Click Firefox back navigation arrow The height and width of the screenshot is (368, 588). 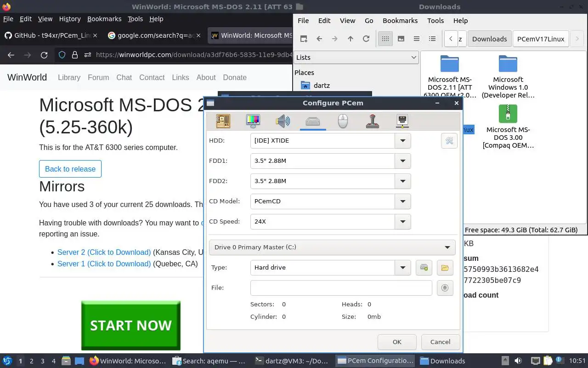(x=11, y=55)
